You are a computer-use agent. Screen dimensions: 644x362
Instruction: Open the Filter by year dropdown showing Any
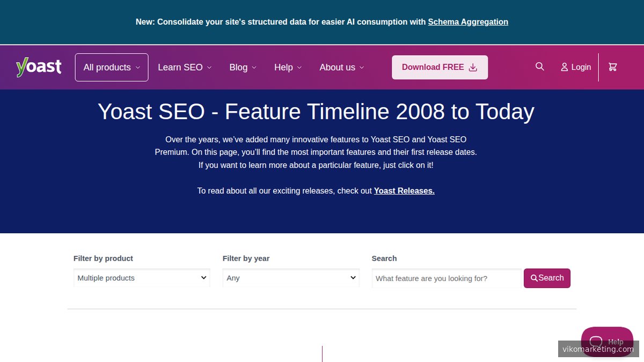click(x=290, y=278)
